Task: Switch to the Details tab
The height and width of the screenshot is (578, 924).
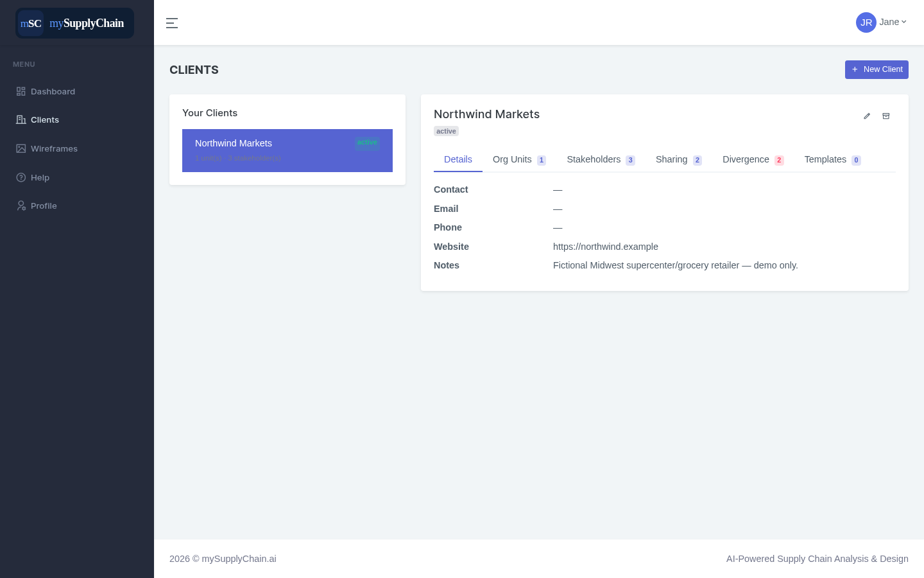Action: click(x=458, y=159)
